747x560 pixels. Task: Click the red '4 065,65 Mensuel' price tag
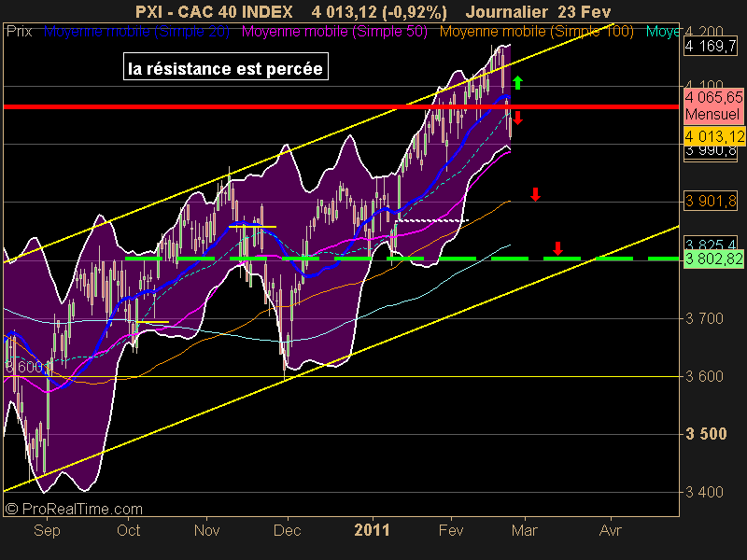point(713,105)
